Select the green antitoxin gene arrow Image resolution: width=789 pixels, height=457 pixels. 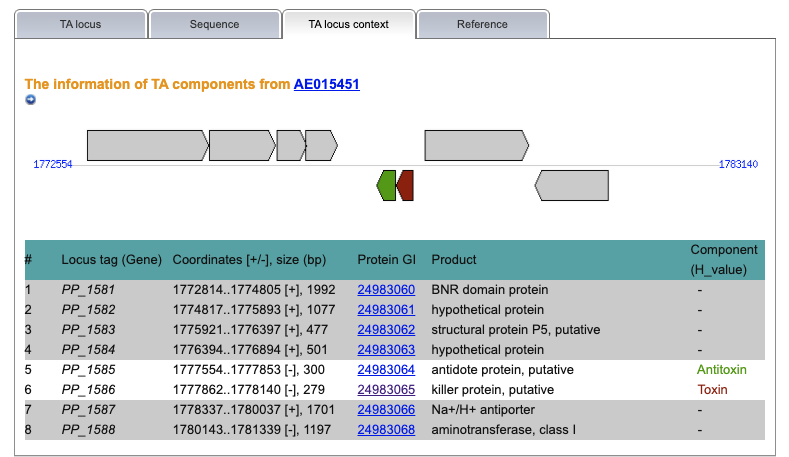[386, 186]
